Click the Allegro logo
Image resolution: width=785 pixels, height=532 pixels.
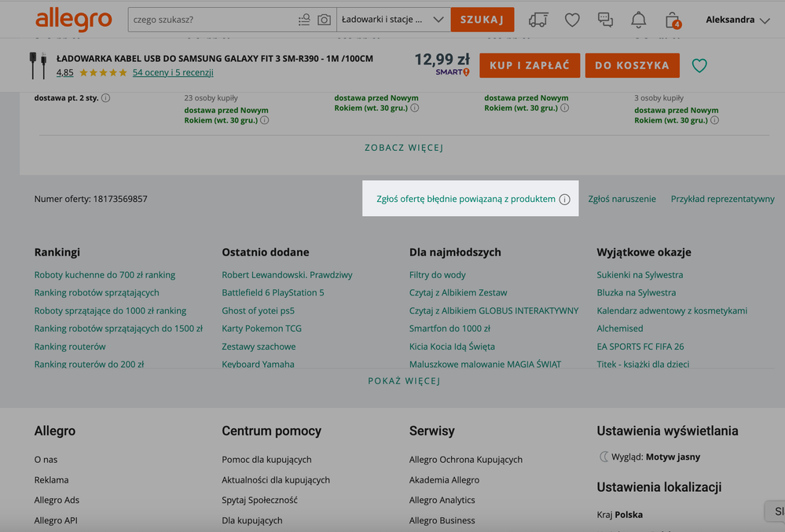73,20
